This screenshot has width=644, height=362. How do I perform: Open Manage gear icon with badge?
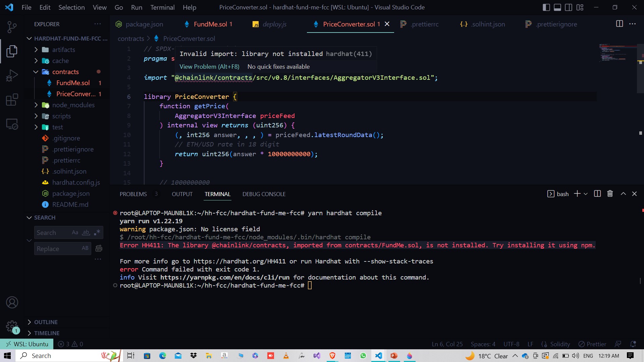click(x=12, y=326)
